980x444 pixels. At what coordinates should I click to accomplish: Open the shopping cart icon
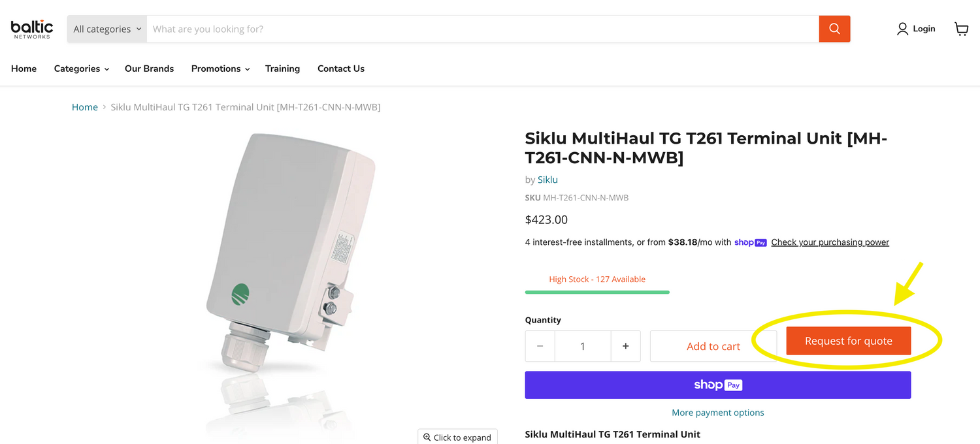[x=961, y=29]
